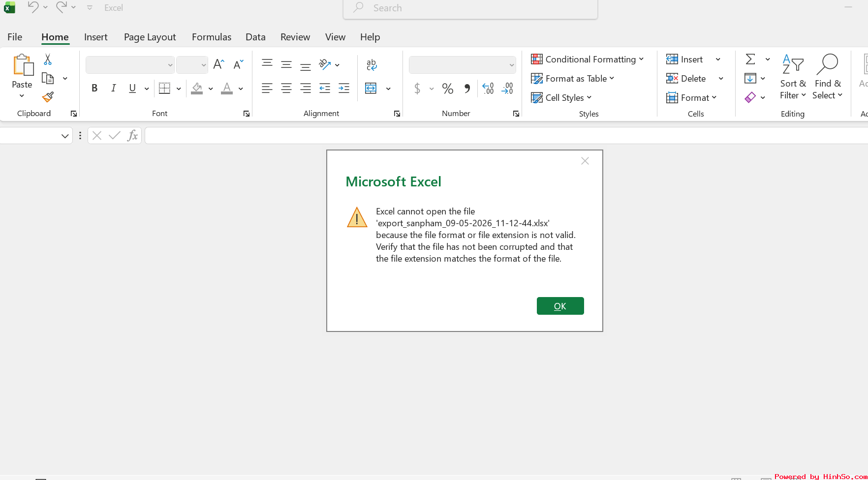The width and height of the screenshot is (868, 480).
Task: Switch to the Data tab
Action: [255, 37]
